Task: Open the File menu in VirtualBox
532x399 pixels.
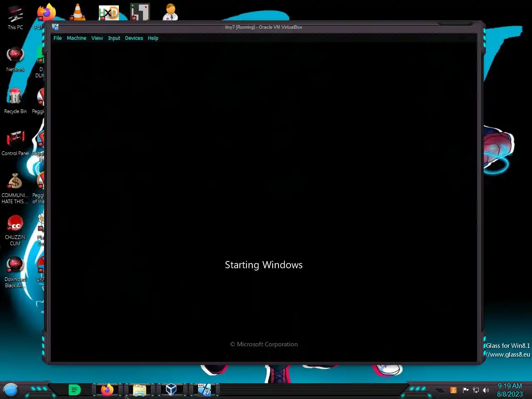Action: point(57,38)
